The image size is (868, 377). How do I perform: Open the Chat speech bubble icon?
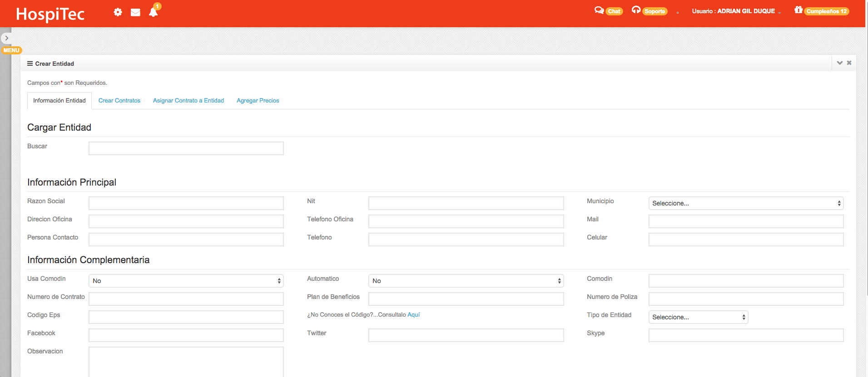(x=599, y=10)
